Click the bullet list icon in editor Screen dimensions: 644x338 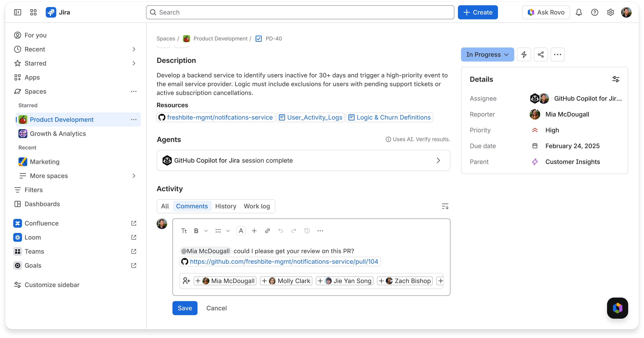click(x=218, y=231)
